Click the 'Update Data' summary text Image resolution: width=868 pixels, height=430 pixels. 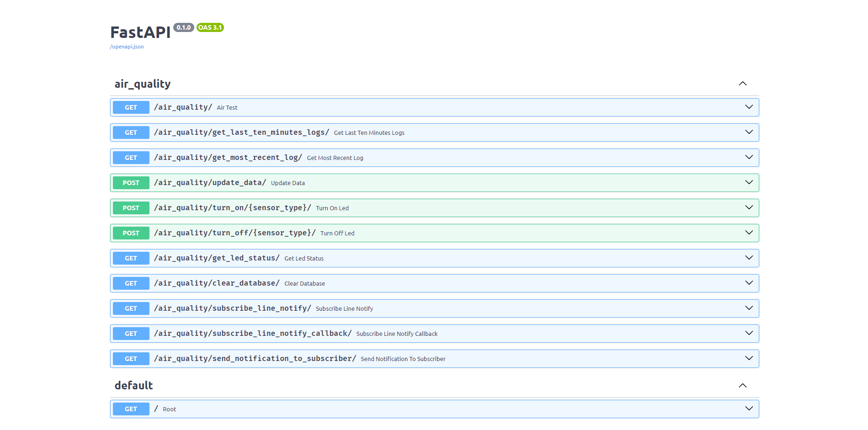(288, 183)
